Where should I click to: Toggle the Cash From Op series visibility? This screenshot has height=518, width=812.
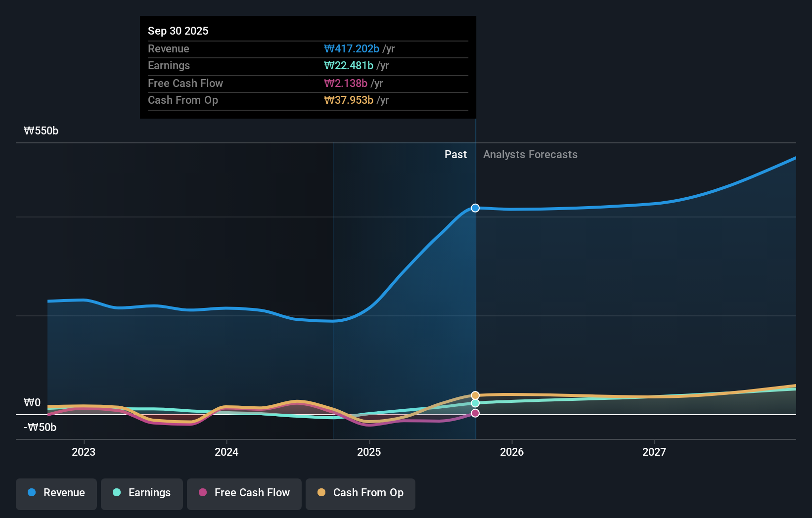pos(360,493)
